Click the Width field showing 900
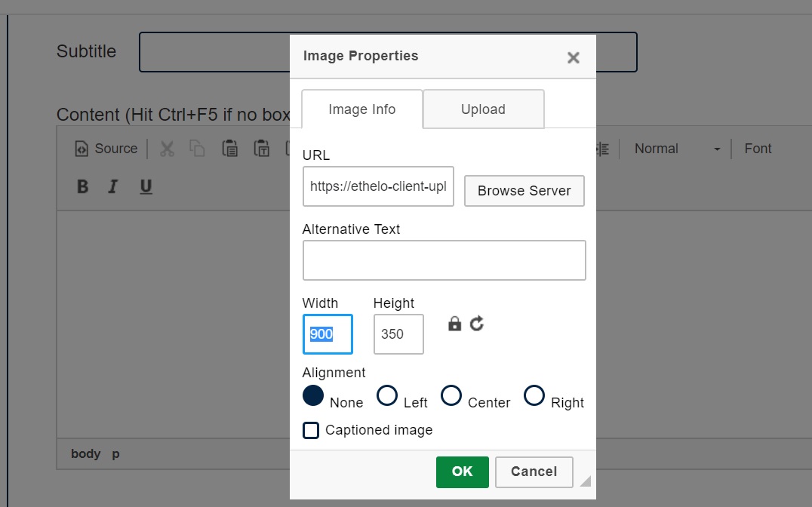This screenshot has width=812, height=507. point(328,334)
